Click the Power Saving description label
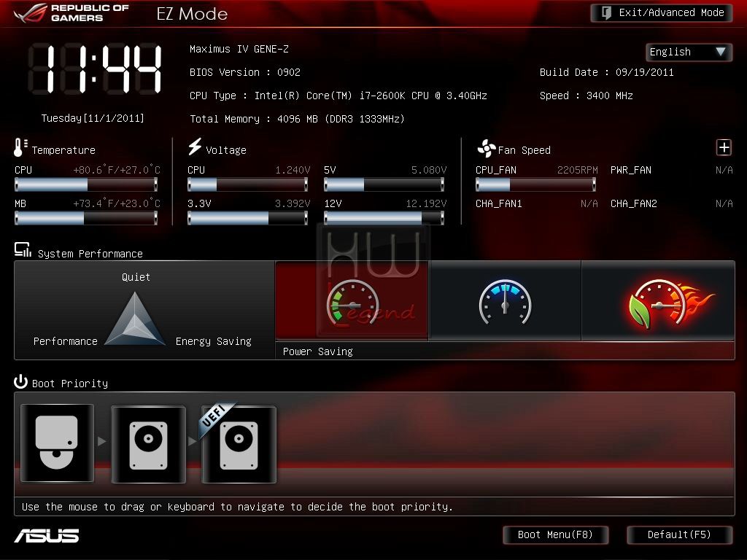 pos(318,351)
